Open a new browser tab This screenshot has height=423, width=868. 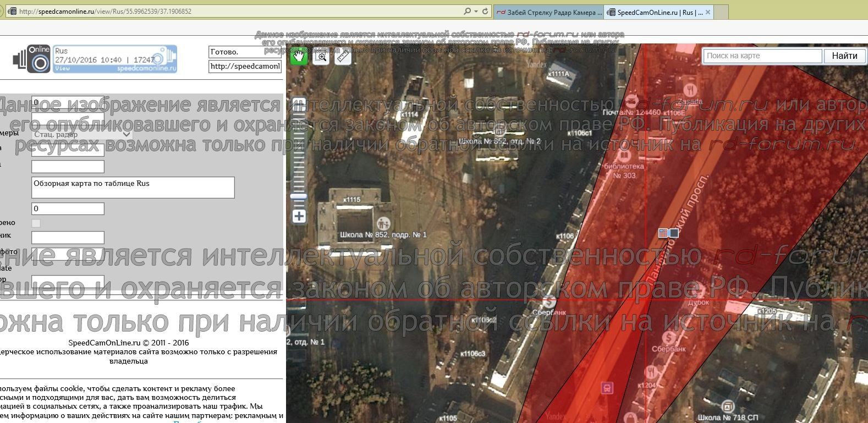tap(722, 12)
